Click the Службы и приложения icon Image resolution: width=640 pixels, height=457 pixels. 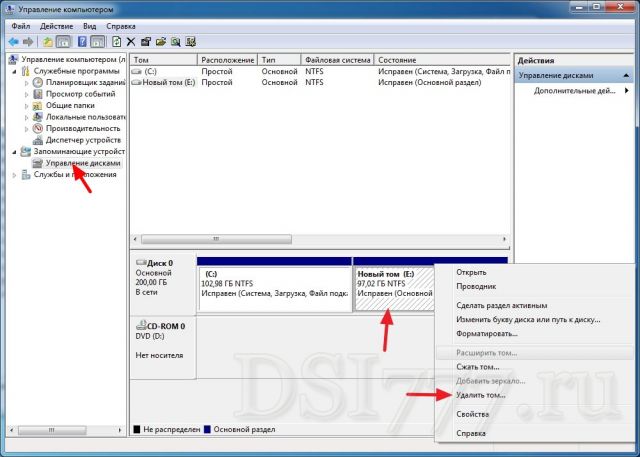[25, 175]
